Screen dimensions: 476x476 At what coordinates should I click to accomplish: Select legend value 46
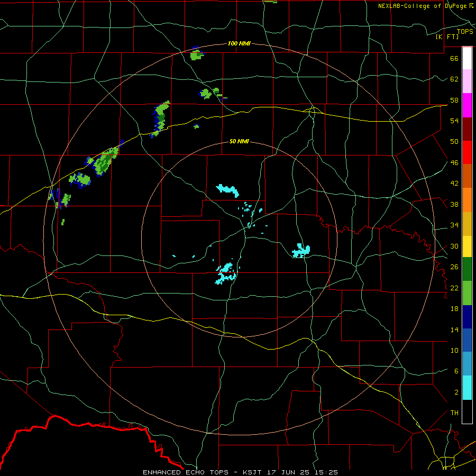coord(454,163)
